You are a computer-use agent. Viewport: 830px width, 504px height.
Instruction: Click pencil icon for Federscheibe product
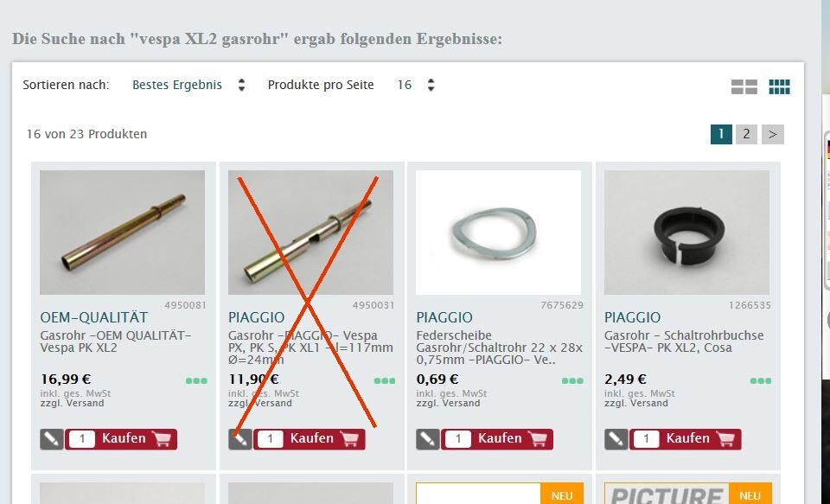click(428, 439)
